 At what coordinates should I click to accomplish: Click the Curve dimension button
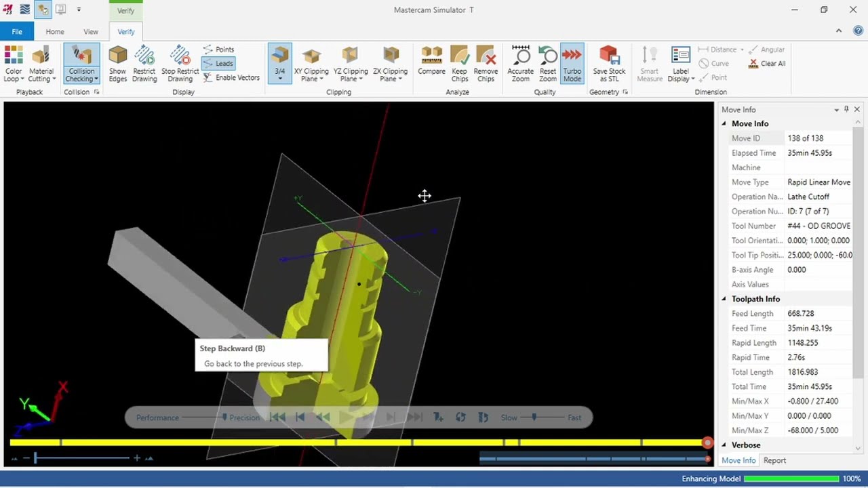click(x=713, y=64)
